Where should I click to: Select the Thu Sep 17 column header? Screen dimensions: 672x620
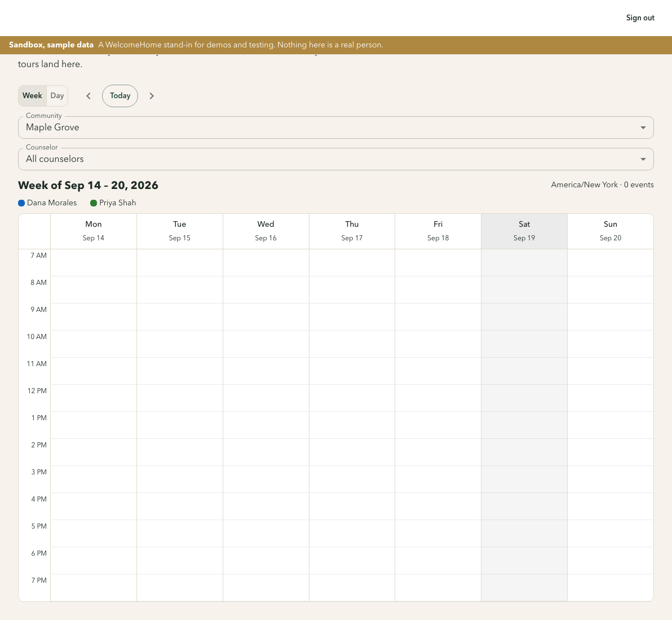coord(352,231)
